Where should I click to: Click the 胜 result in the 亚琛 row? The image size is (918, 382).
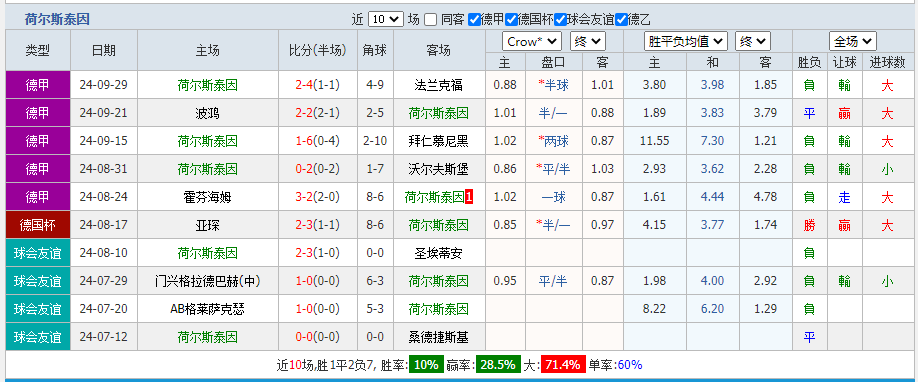point(809,225)
